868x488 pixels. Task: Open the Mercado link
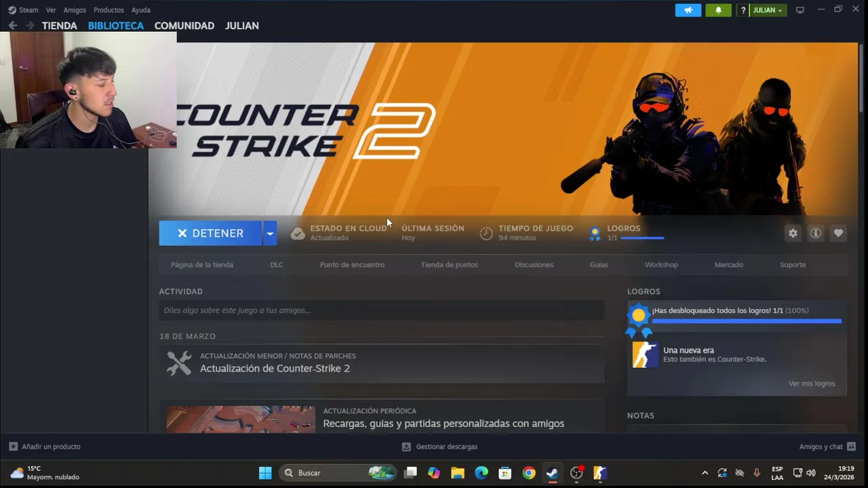(x=729, y=264)
